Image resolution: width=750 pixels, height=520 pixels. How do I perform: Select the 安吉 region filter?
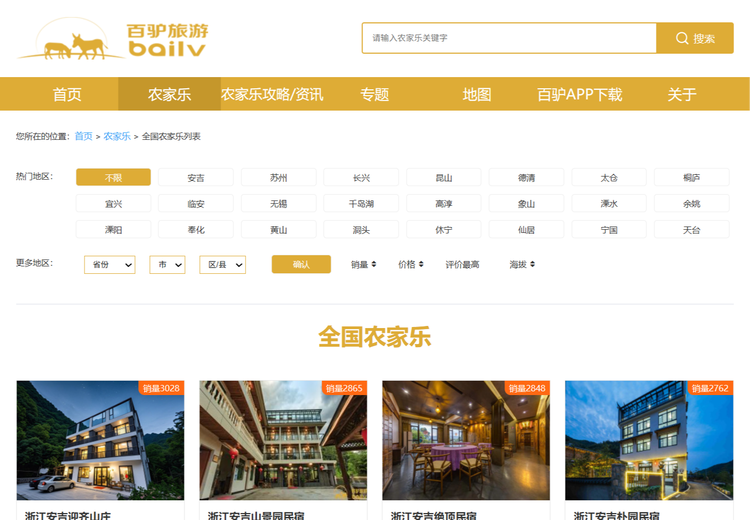tap(196, 177)
